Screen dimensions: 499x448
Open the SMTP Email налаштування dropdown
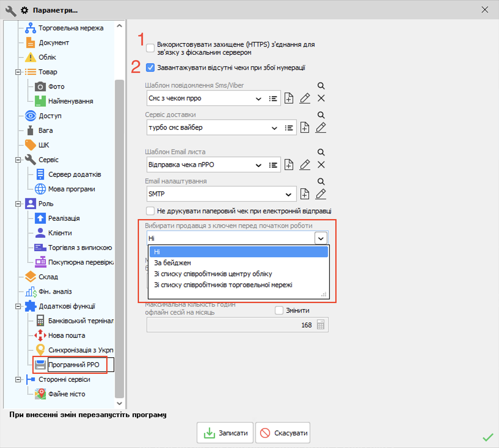(288, 194)
